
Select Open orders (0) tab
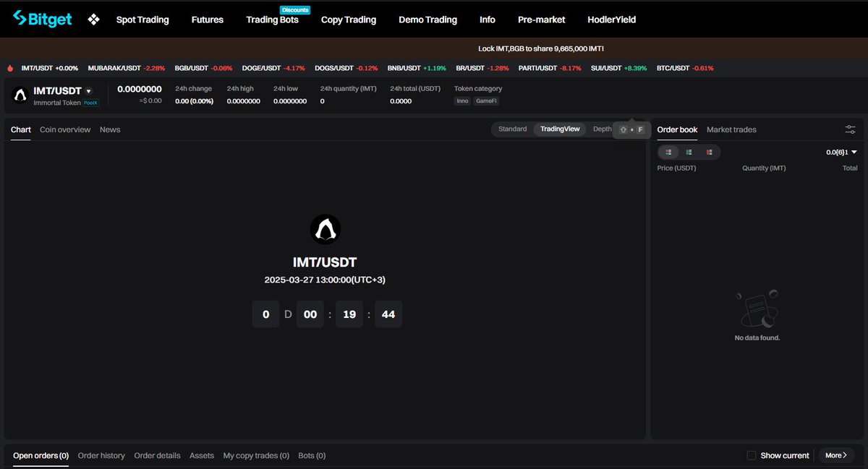coord(41,455)
